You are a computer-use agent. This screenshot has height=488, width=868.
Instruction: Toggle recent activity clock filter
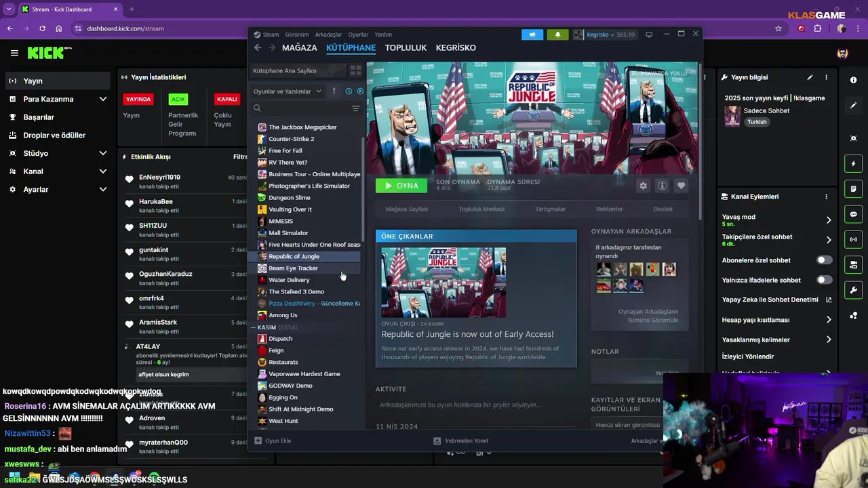(x=349, y=91)
